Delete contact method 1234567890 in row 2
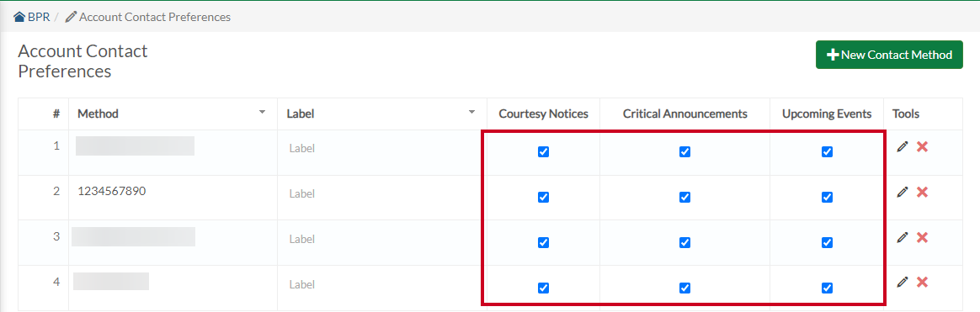The width and height of the screenshot is (980, 312). click(922, 193)
